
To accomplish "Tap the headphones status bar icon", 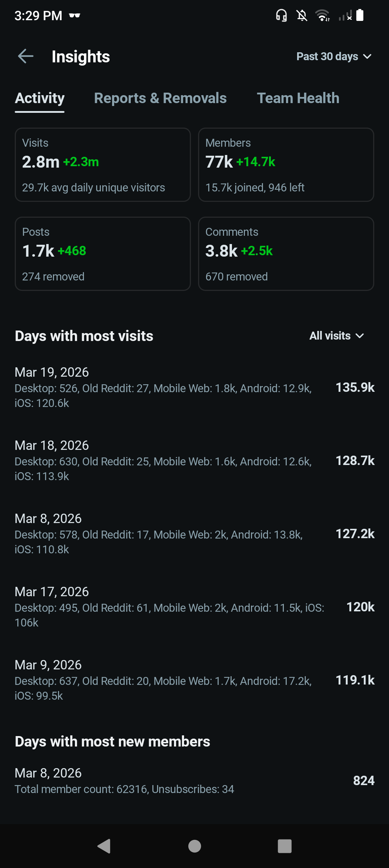I will [281, 15].
